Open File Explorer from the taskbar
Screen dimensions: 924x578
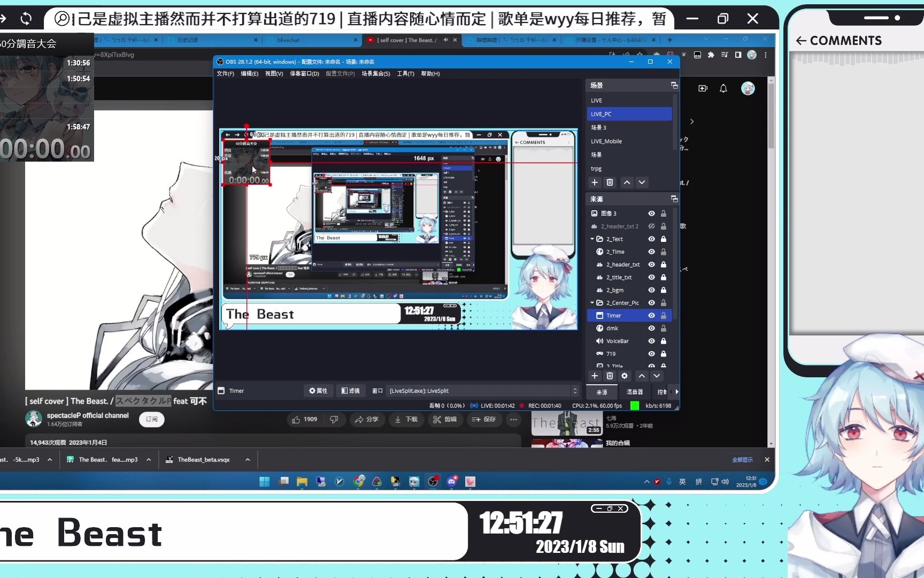point(302,482)
